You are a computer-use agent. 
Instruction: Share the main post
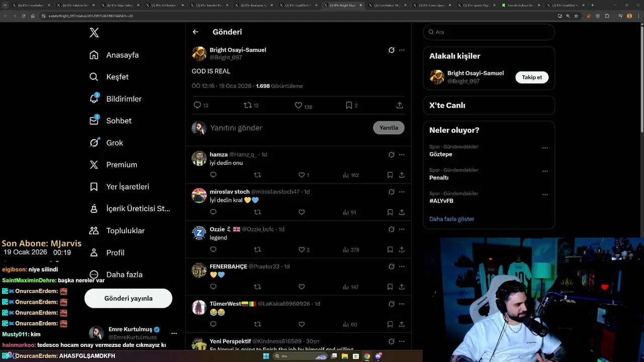click(399, 105)
